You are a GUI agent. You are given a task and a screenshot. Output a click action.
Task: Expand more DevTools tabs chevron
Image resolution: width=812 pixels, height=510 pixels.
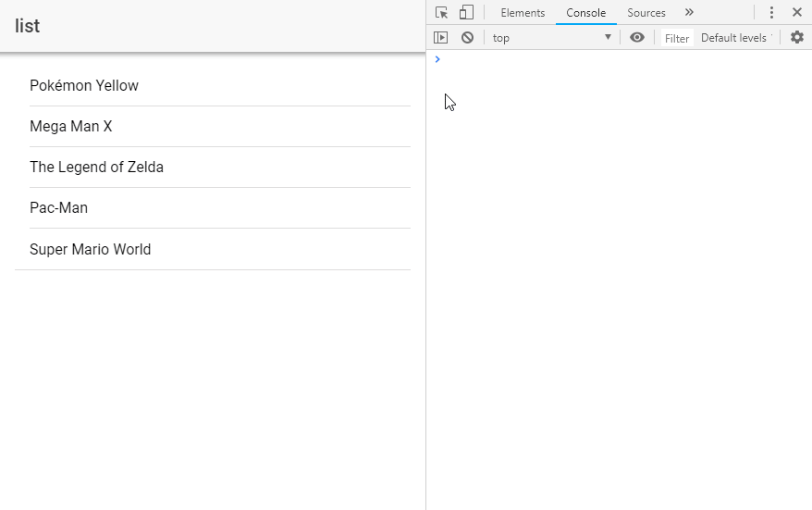pos(689,12)
